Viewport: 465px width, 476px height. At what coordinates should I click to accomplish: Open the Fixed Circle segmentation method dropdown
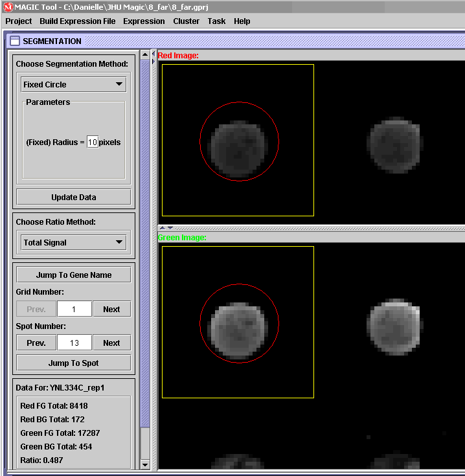tap(73, 84)
